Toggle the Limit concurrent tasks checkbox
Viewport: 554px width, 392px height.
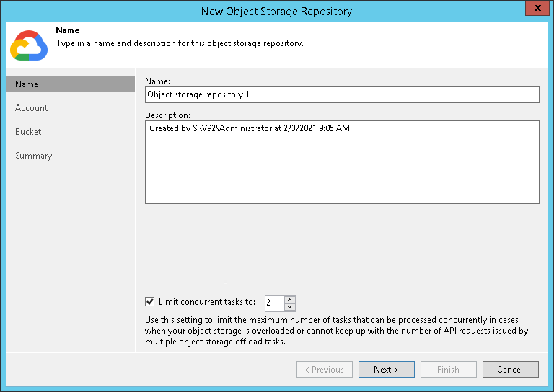tap(150, 303)
